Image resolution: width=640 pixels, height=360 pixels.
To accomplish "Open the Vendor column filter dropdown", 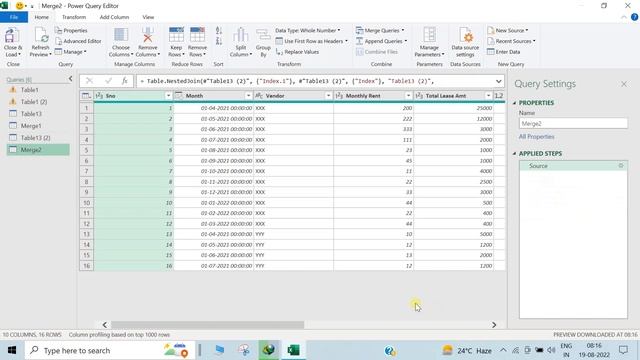I will pos(328,96).
